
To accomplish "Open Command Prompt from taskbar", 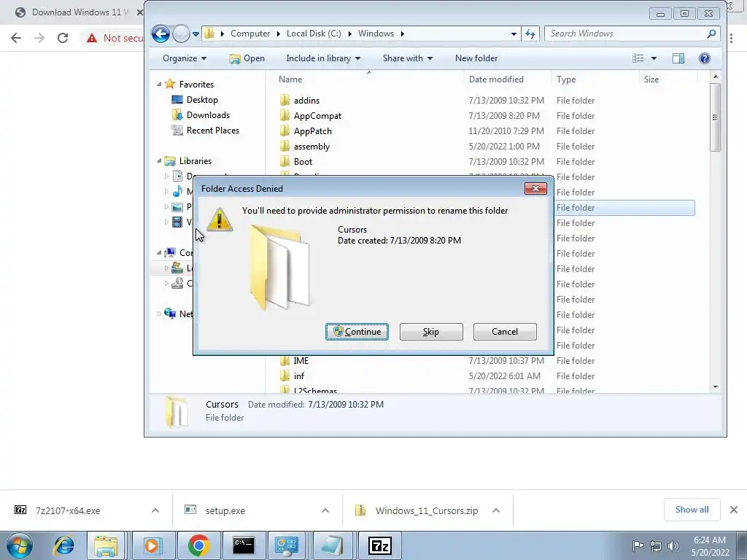I will (244, 545).
